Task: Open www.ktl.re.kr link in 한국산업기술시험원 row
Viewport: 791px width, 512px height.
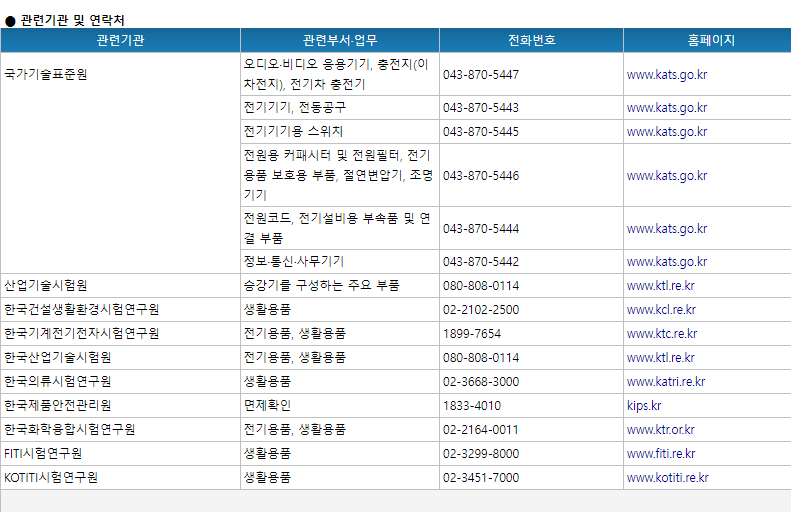Action: pyautogui.click(x=660, y=358)
